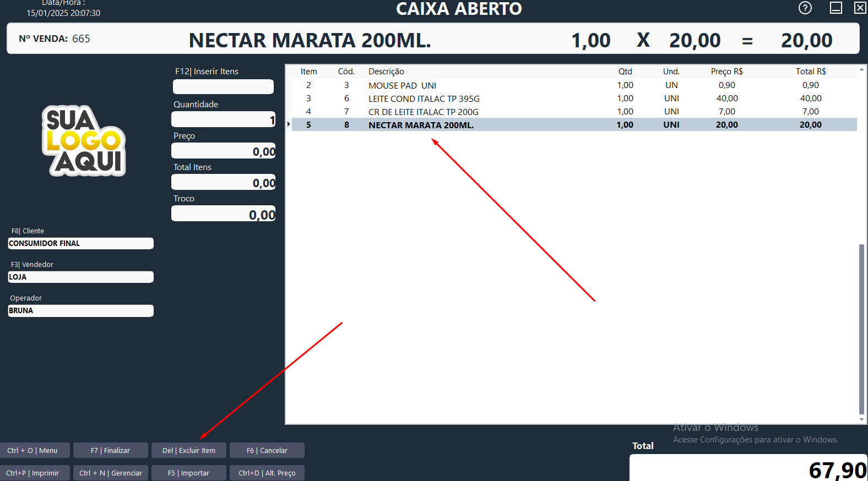Click the 40,00 total of LEITE COND row
The height and width of the screenshot is (481, 868).
(x=811, y=99)
